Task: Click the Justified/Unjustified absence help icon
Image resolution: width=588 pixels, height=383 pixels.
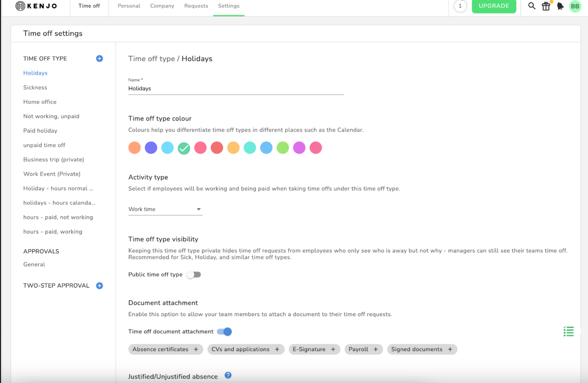Action: [228, 375]
